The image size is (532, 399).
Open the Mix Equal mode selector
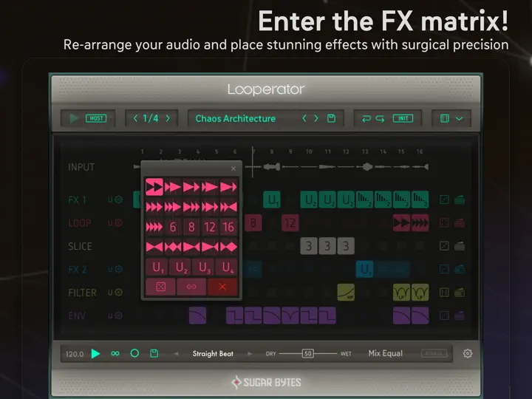386,353
